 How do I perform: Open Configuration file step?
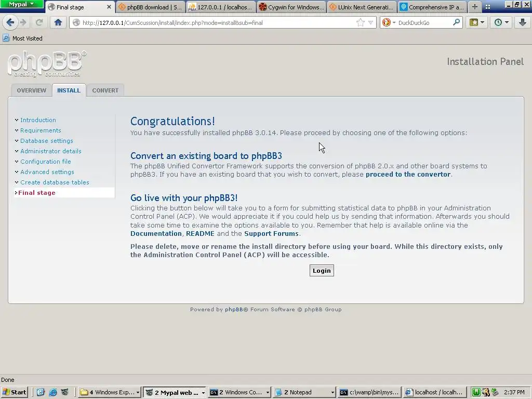click(x=46, y=162)
